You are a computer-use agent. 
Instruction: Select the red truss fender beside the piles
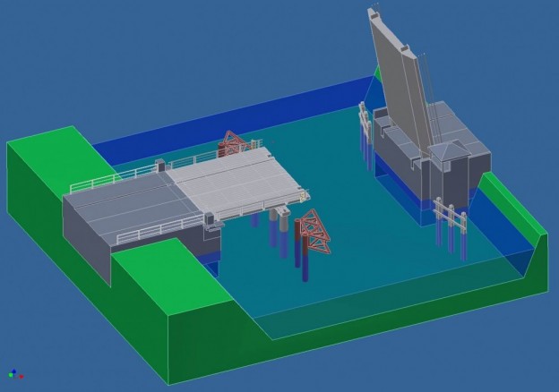coord(314,232)
